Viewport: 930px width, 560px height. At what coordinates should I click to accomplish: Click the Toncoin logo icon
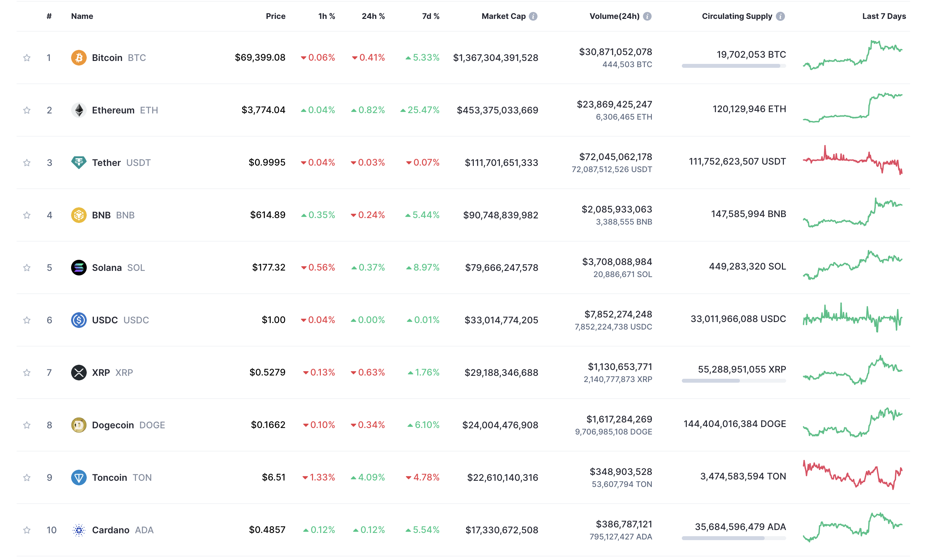(79, 477)
